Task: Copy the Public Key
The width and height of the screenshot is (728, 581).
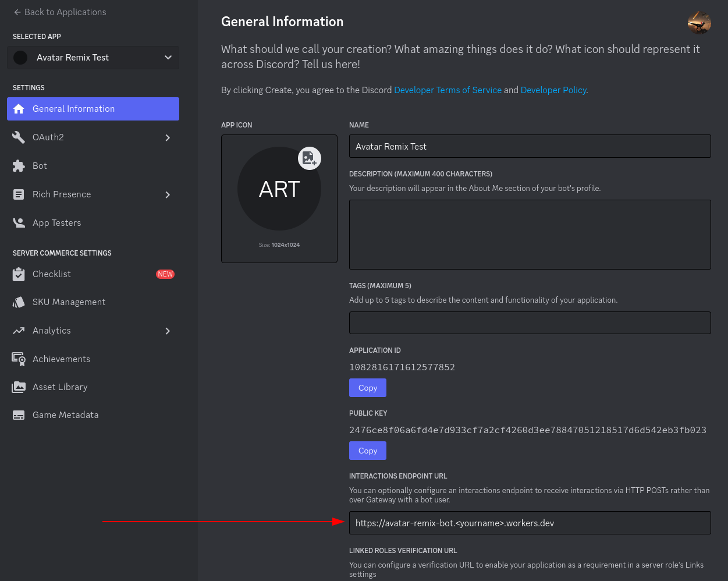Action: [x=368, y=451]
